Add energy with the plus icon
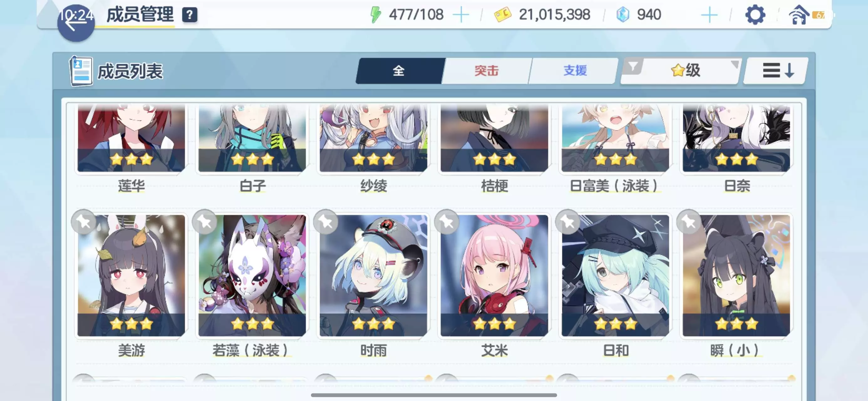This screenshot has height=401, width=868. 461,15
